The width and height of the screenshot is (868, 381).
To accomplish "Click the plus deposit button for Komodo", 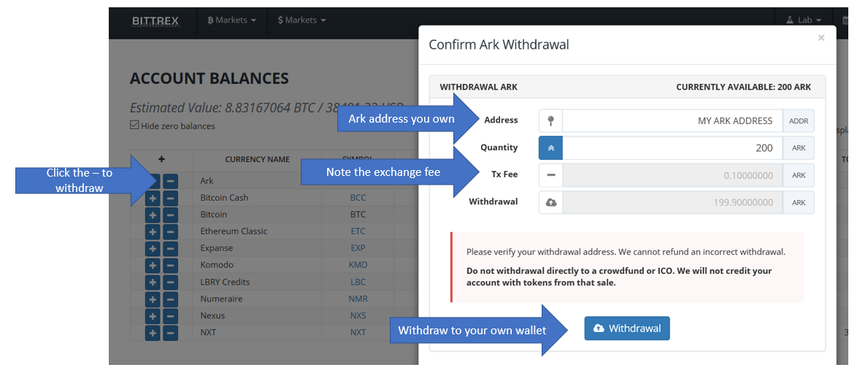I will [153, 266].
